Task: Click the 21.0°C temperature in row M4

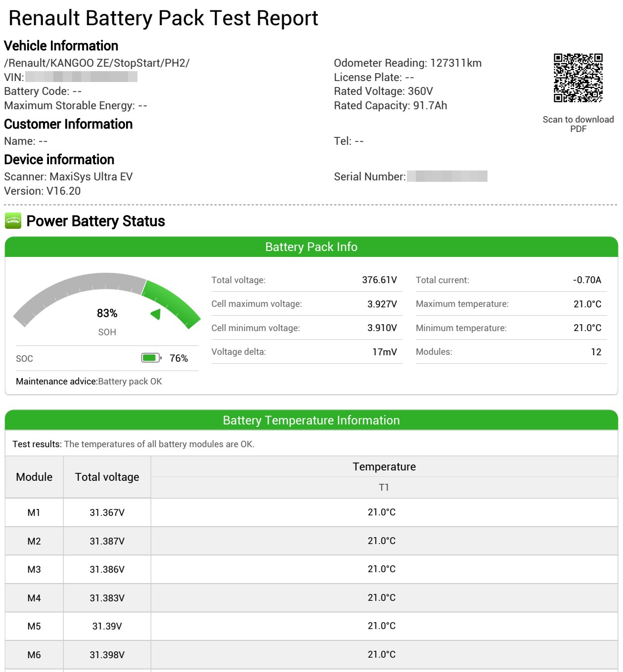Action: point(382,597)
